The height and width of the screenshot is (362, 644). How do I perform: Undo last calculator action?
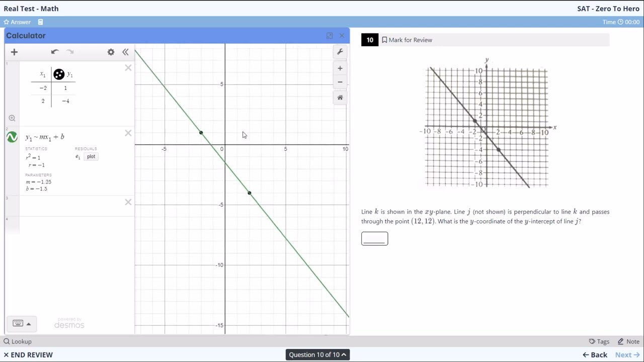55,52
